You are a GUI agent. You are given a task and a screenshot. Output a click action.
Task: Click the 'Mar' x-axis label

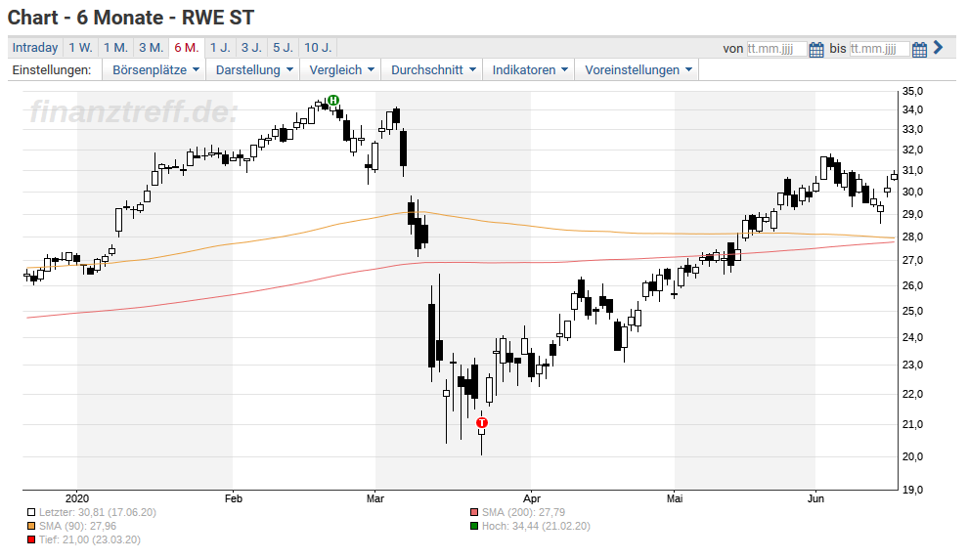[x=375, y=498]
